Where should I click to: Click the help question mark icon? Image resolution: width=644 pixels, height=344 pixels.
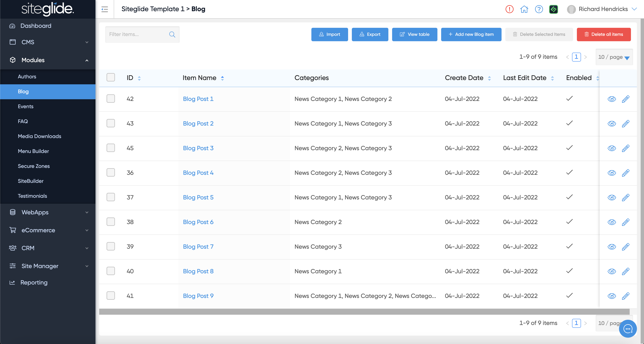(539, 9)
